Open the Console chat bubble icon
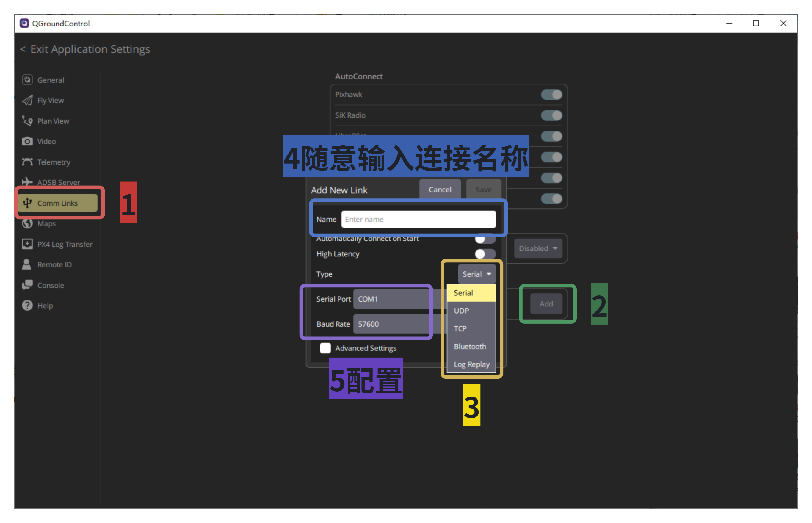This screenshot has width=812, height=523. (x=27, y=285)
